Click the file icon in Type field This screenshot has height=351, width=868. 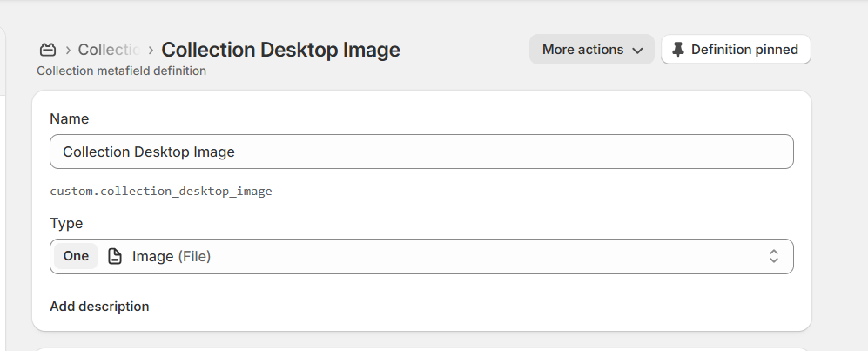115,256
